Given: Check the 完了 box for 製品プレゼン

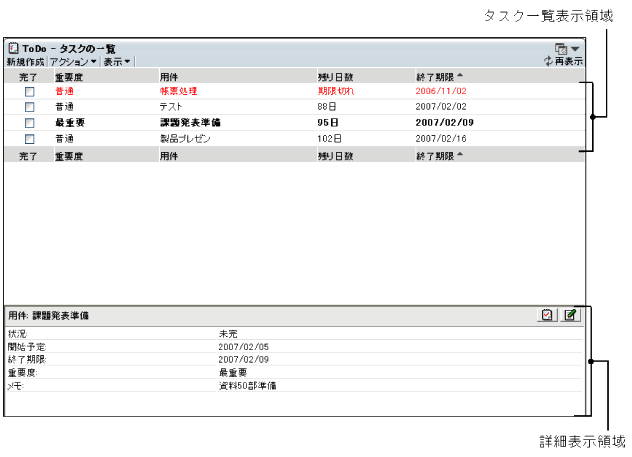Looking at the screenshot, I should 29,139.
